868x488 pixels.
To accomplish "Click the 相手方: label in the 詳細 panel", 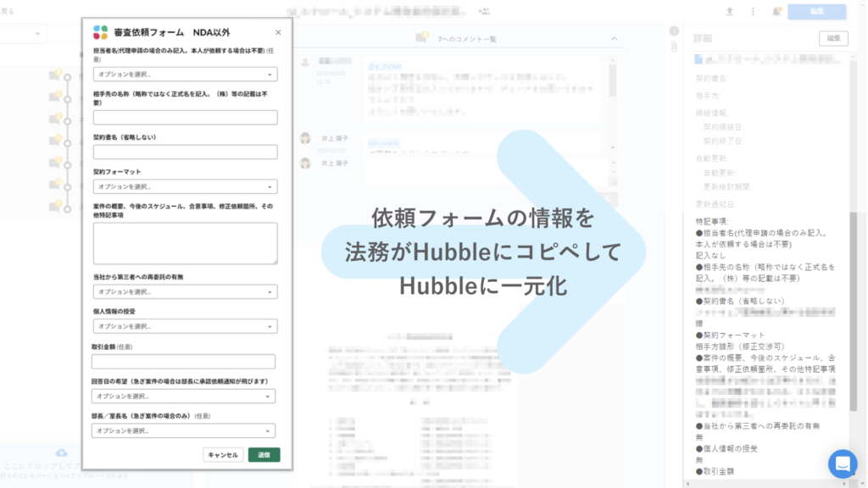I will (708, 96).
